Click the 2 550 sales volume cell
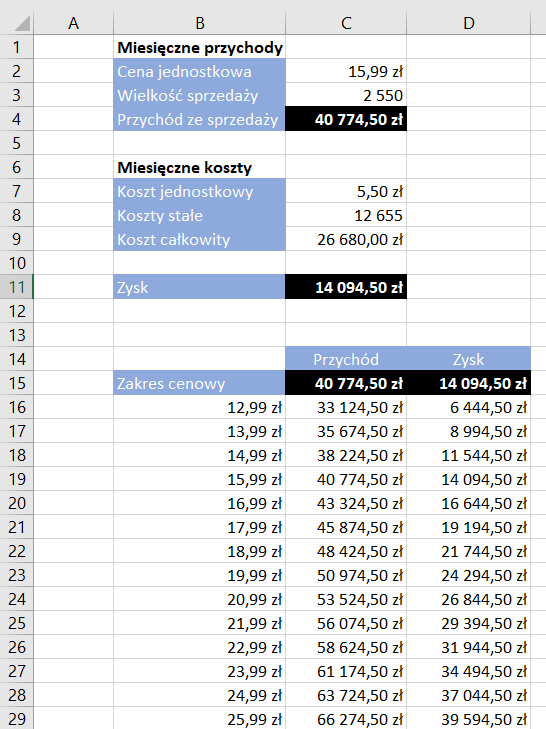 (x=346, y=95)
